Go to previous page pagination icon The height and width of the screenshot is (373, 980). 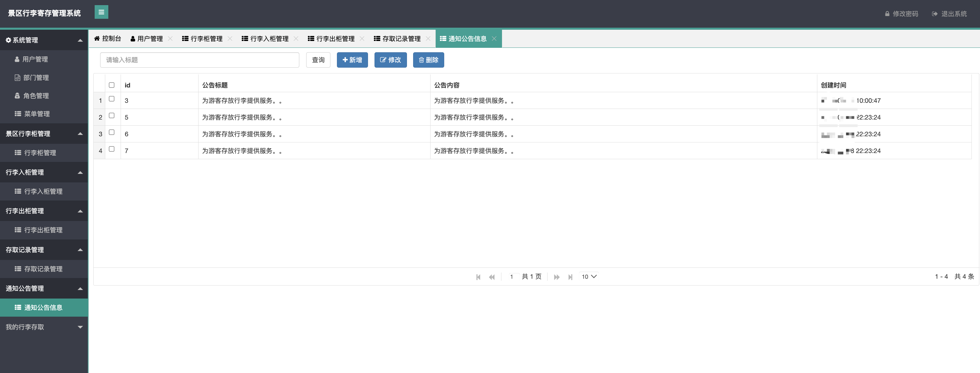tap(492, 277)
